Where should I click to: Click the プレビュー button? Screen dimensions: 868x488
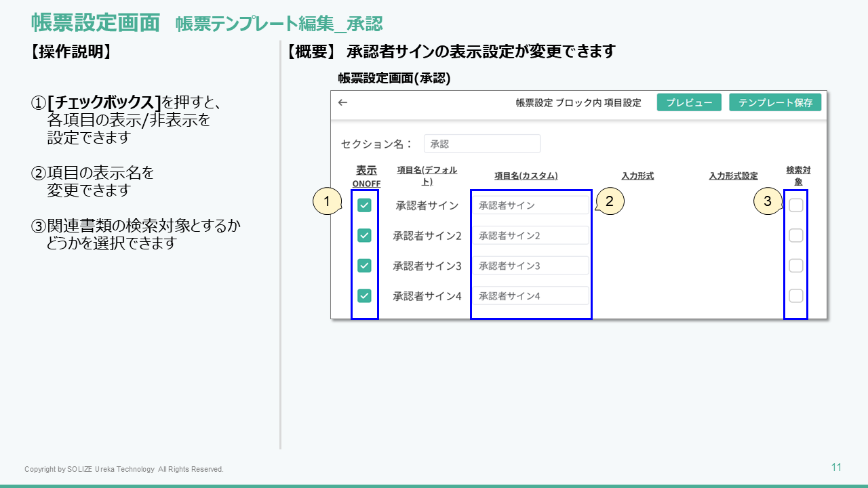689,102
